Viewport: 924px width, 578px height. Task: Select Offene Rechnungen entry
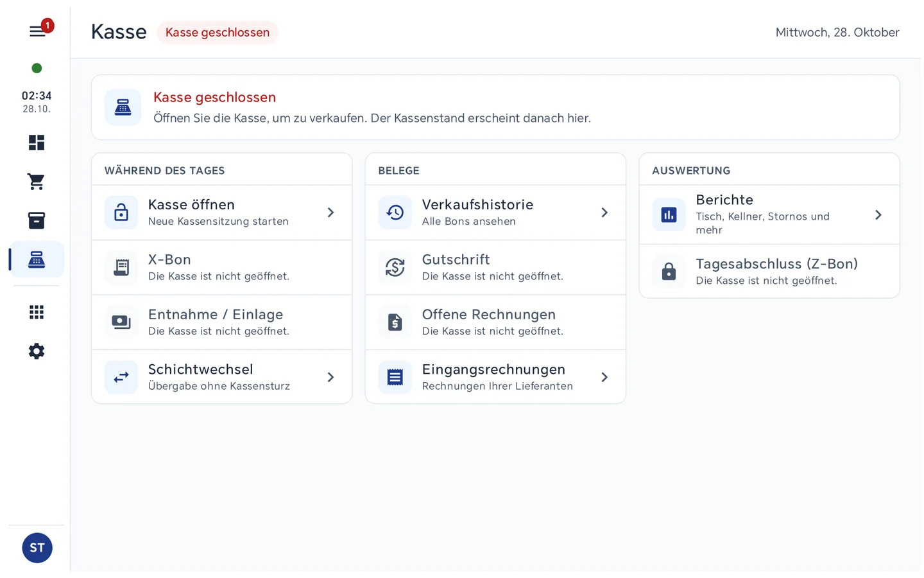tap(495, 322)
